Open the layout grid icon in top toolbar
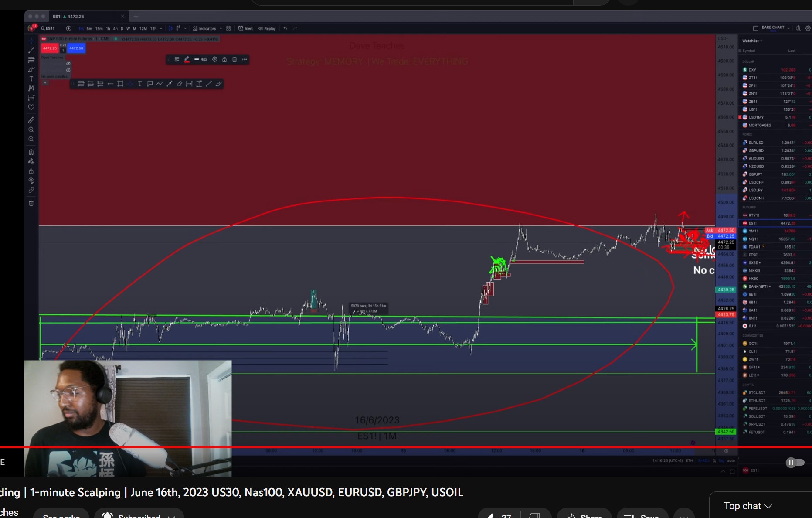 [228, 28]
